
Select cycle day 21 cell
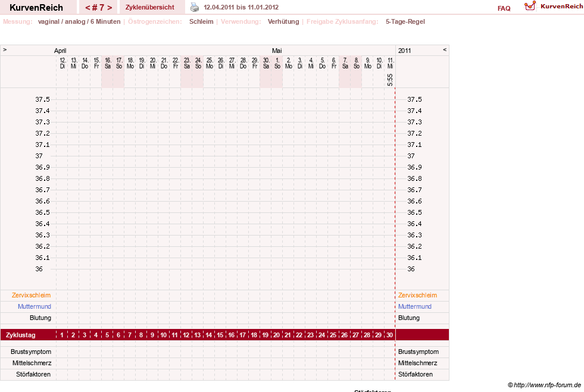288,335
